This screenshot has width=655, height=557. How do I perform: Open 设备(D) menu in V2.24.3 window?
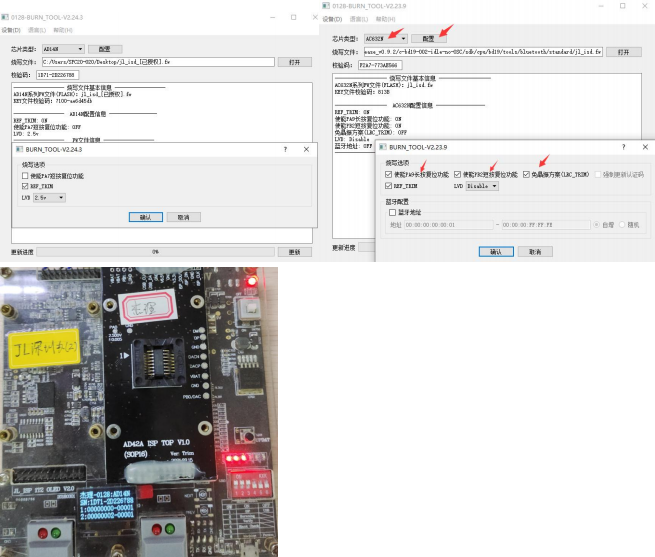11,30
